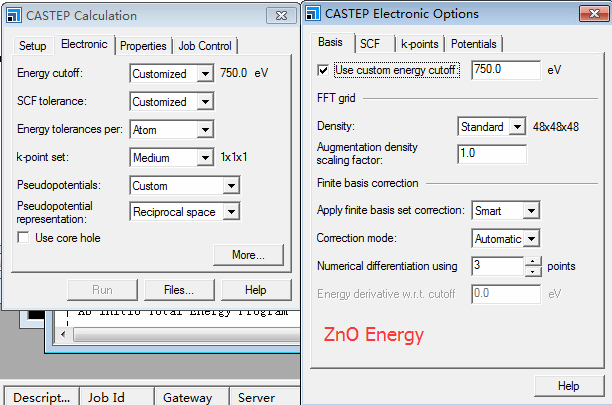Expand the k-point set dropdown
Image resolution: width=612 pixels, height=405 pixels.
click(x=205, y=158)
